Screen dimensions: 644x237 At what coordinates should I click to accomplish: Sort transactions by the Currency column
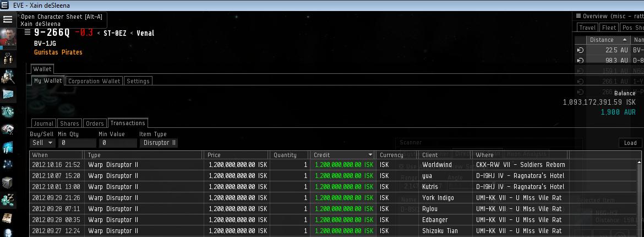(396, 155)
